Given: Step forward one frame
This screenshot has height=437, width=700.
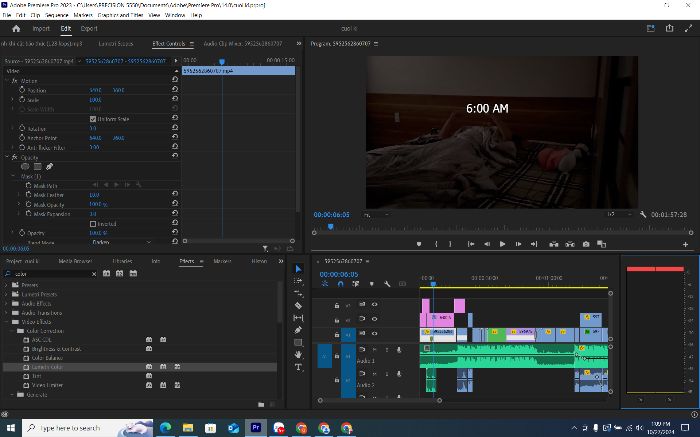Looking at the screenshot, I should [518, 244].
